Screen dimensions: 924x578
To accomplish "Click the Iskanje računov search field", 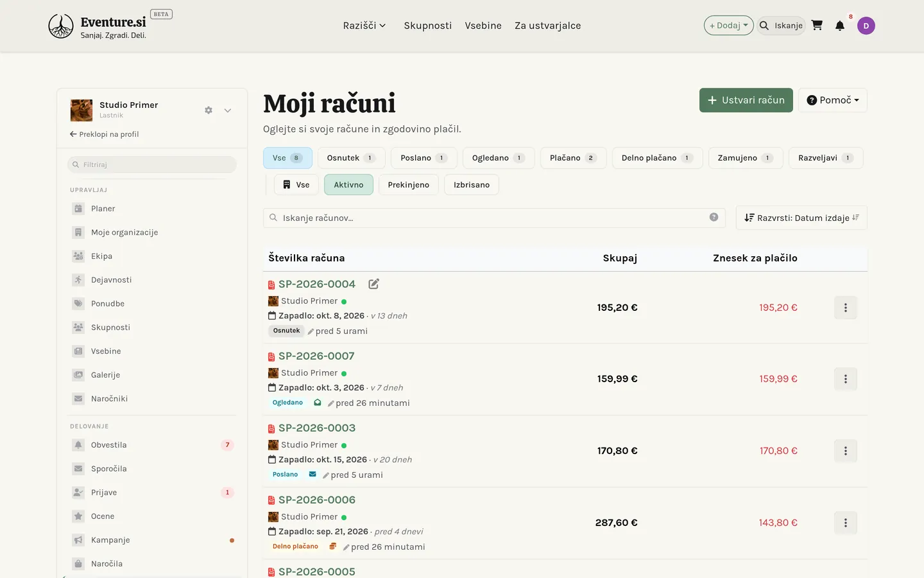I will click(494, 218).
